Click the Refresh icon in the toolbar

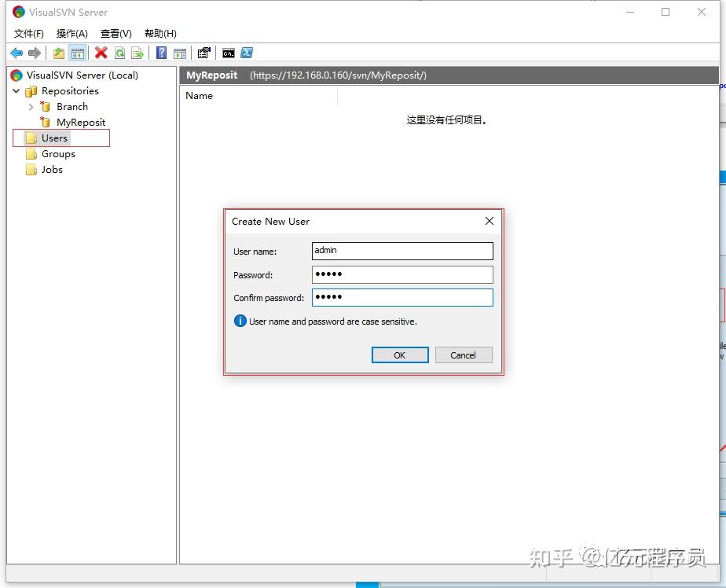click(119, 53)
